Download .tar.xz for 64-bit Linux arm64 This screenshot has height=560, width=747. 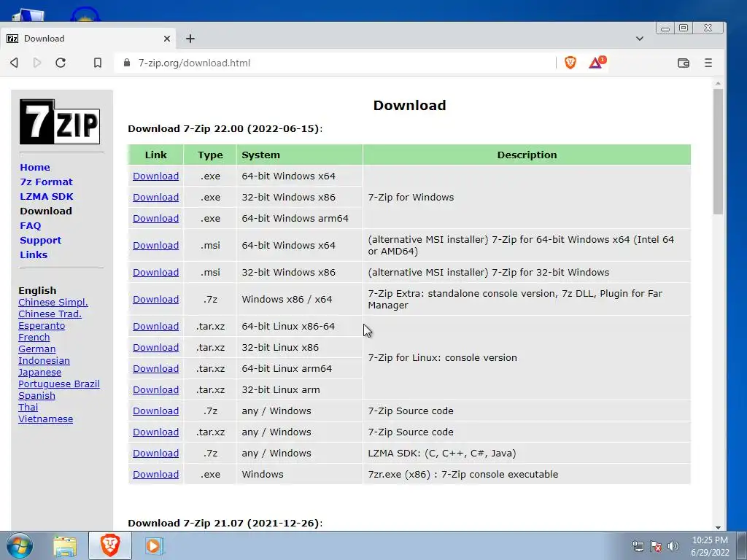[156, 368]
